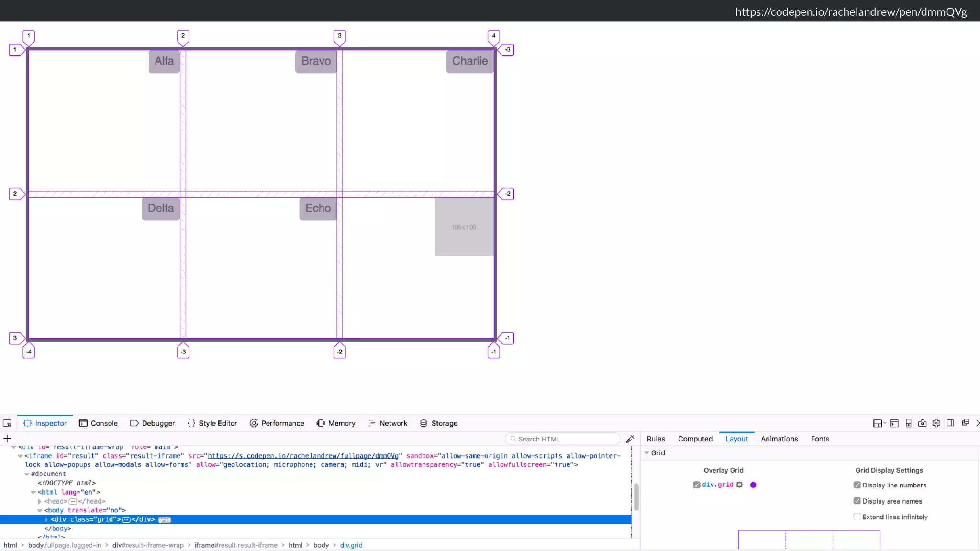The image size is (980, 551).
Task: Toggle responsive design mode icon
Action: coord(908,423)
